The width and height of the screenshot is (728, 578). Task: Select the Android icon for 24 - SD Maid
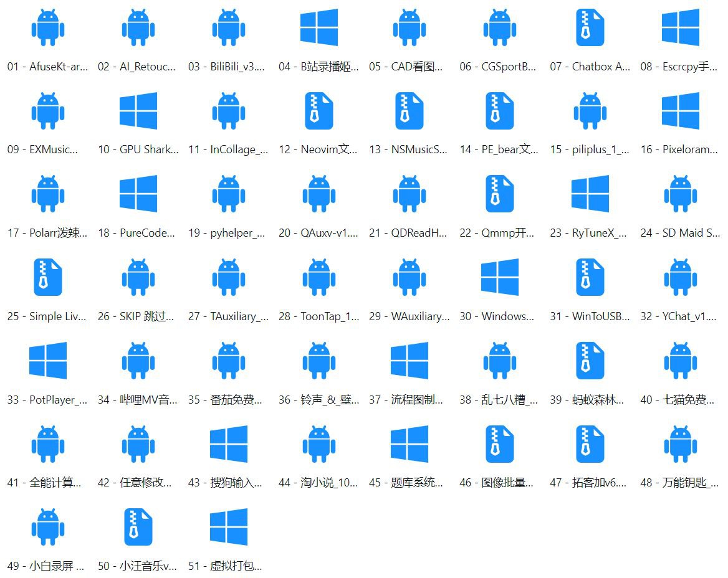(x=681, y=194)
